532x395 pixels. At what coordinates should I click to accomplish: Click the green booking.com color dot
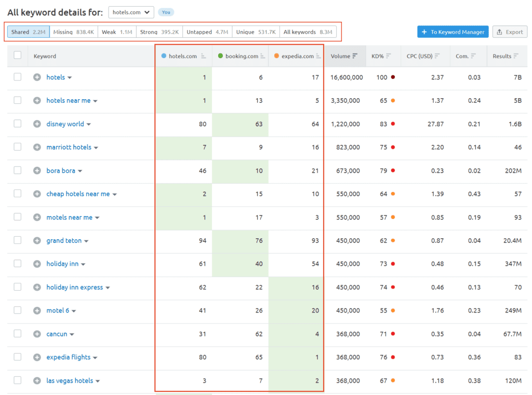[220, 56]
